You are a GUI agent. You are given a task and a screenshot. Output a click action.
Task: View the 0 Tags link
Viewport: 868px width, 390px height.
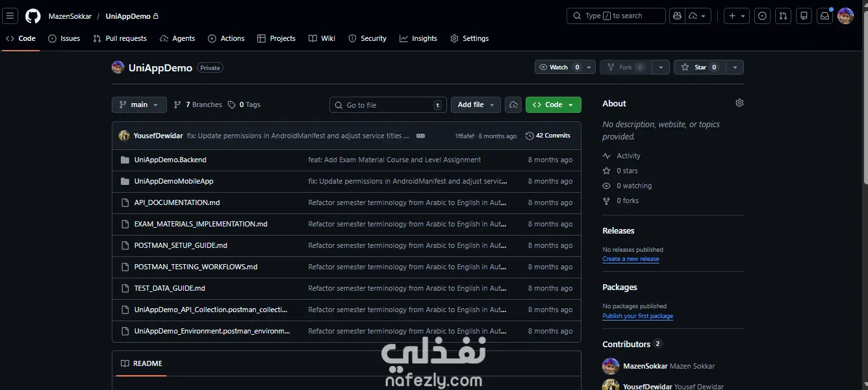[244, 104]
